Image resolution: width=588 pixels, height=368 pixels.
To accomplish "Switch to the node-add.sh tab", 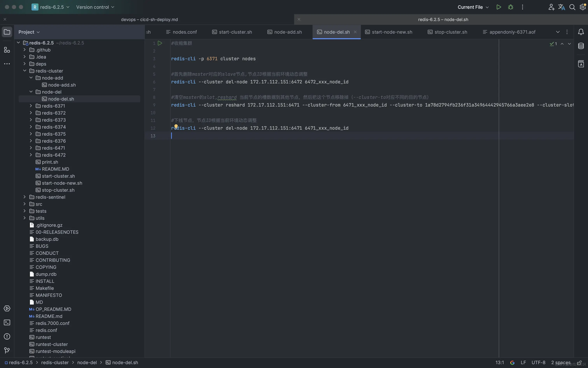I will point(284,32).
